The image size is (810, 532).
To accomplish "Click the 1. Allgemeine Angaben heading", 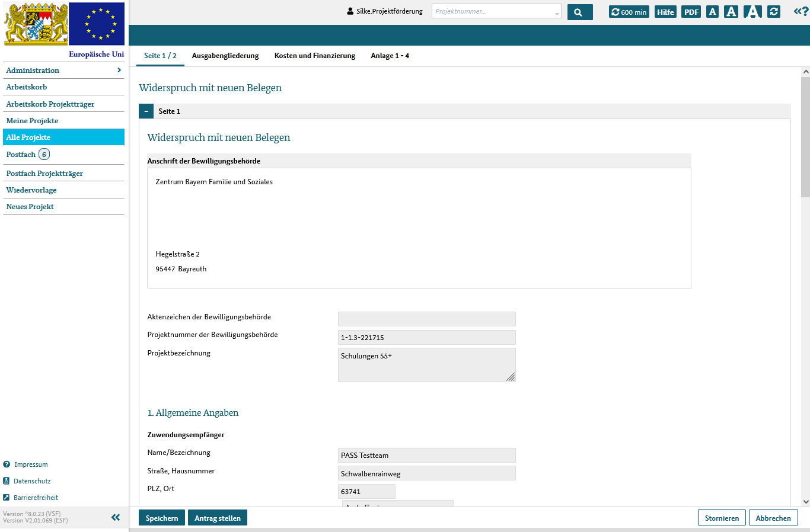I will 193,413.
